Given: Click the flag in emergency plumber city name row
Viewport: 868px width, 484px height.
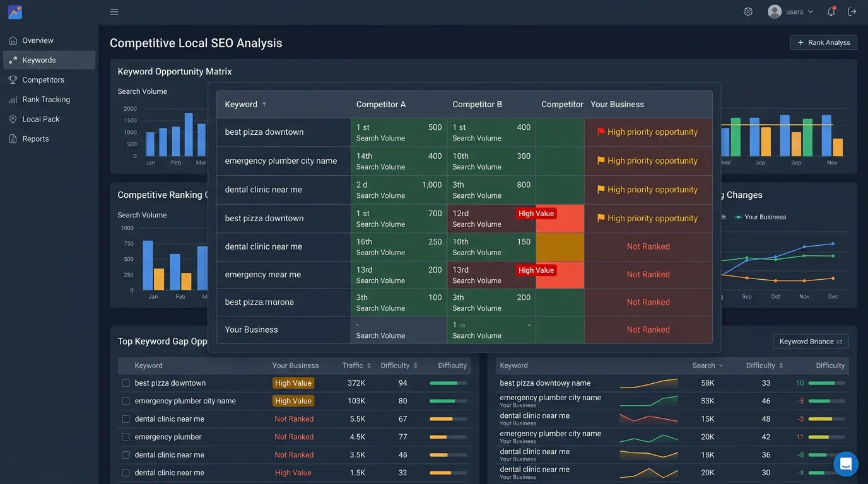Looking at the screenshot, I should (601, 161).
